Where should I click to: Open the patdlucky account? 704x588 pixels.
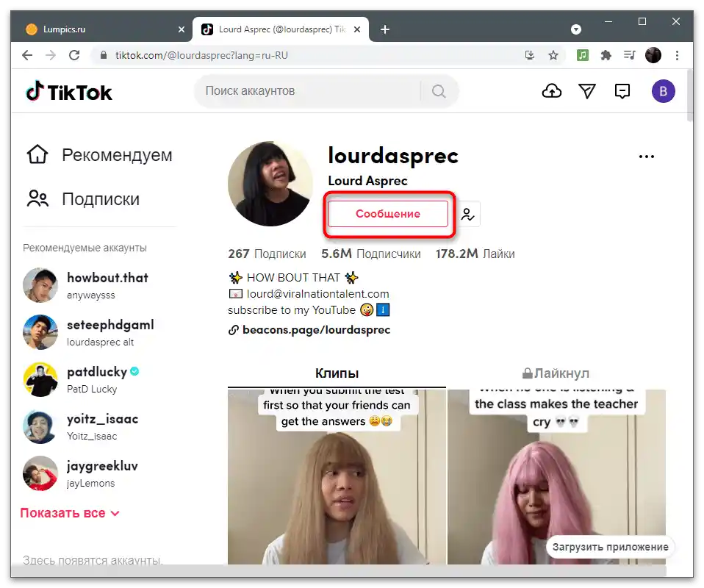coord(82,379)
